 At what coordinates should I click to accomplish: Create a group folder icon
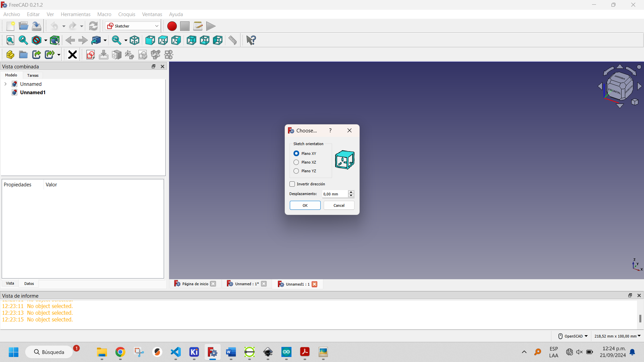point(23,55)
